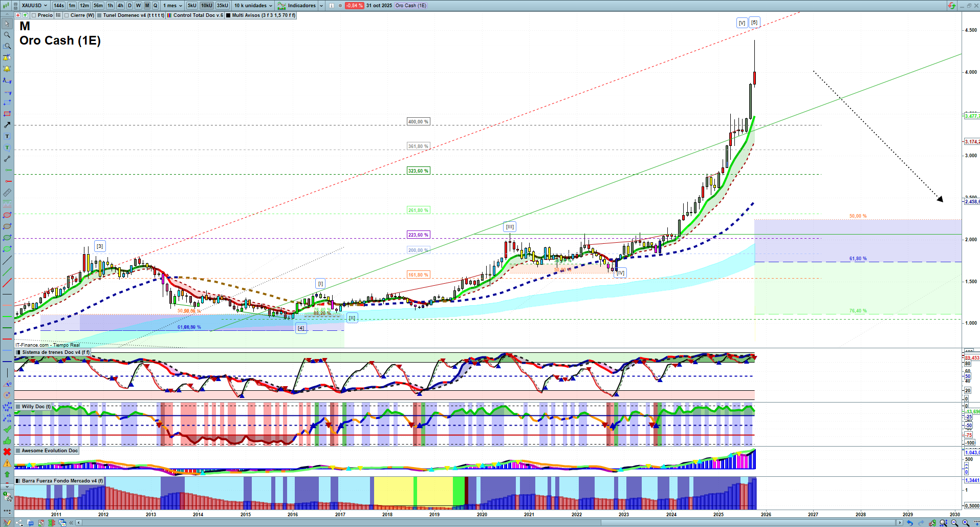Viewport: 980px width, 527px height.
Task: Select the segment line tool
Action: point(7,159)
